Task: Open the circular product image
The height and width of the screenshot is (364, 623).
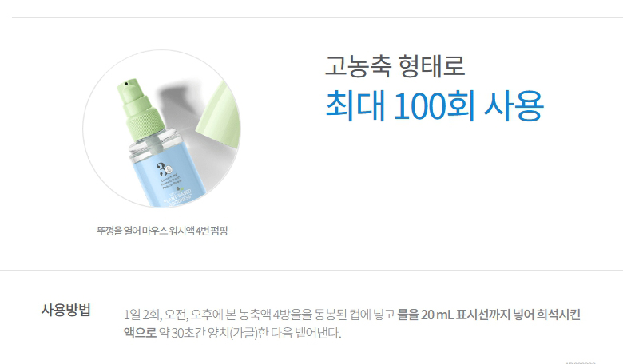Action: pos(161,129)
